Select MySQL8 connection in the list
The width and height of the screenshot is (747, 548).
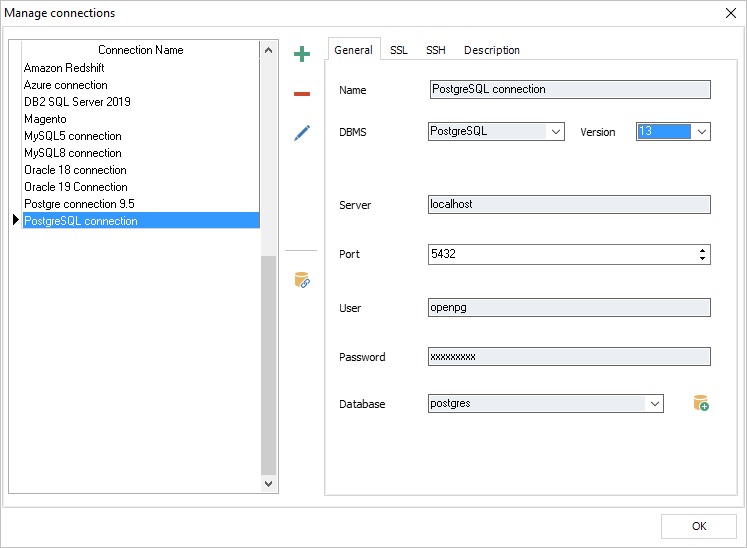[141, 153]
